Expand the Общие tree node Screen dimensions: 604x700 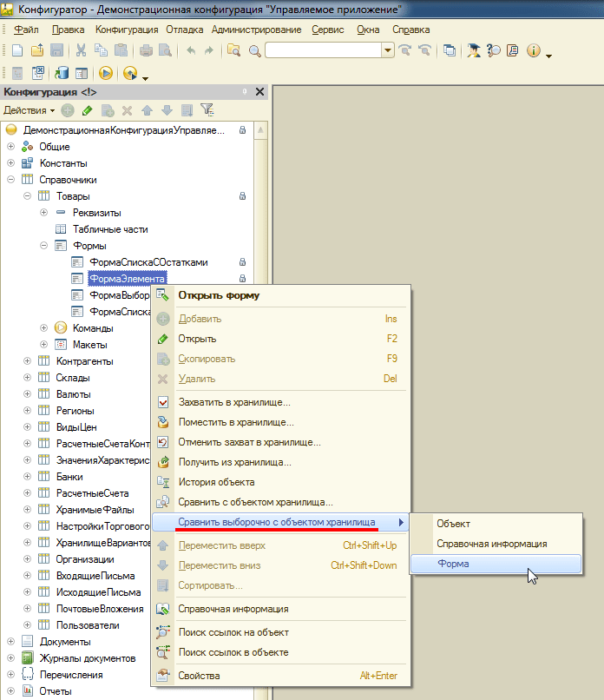pyautogui.click(x=10, y=147)
